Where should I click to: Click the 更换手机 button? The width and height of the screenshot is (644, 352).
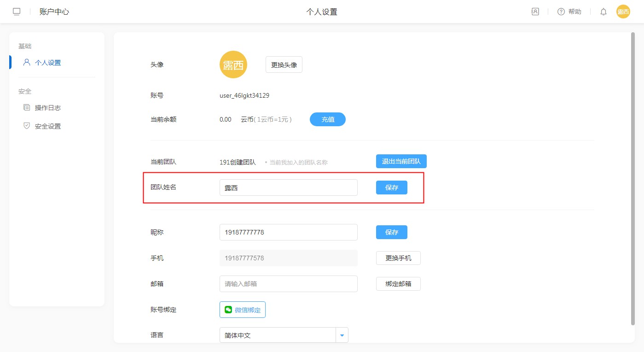(398, 258)
